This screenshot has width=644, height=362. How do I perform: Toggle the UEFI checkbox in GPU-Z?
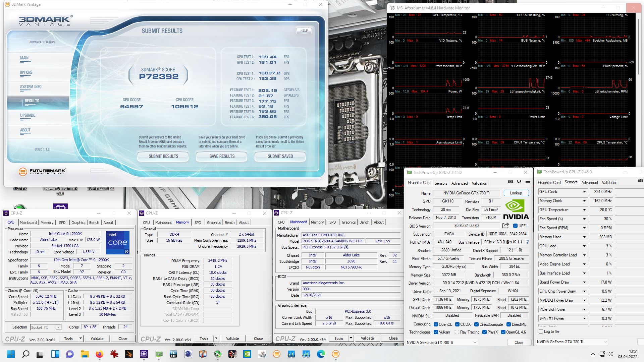click(515, 226)
